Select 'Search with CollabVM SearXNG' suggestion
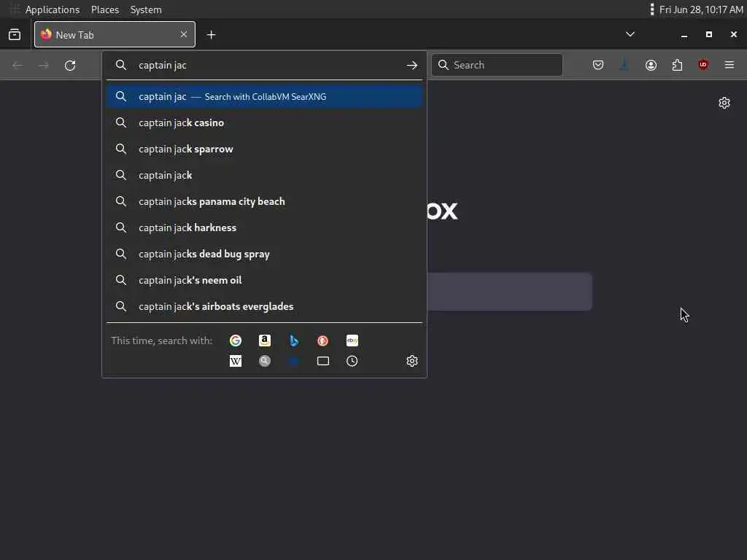Image resolution: width=747 pixels, height=560 pixels. click(264, 97)
